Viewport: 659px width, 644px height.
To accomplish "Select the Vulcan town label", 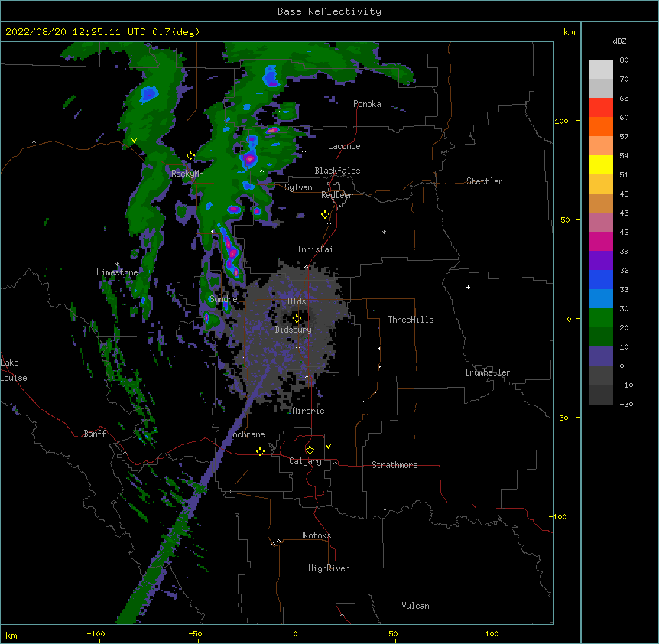I will (x=415, y=606).
